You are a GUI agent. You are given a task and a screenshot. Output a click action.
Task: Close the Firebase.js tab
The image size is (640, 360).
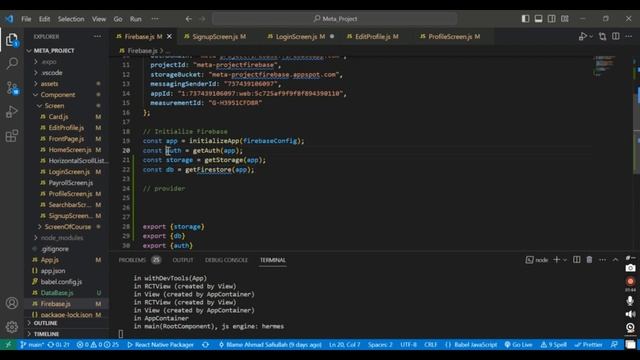[169, 37]
